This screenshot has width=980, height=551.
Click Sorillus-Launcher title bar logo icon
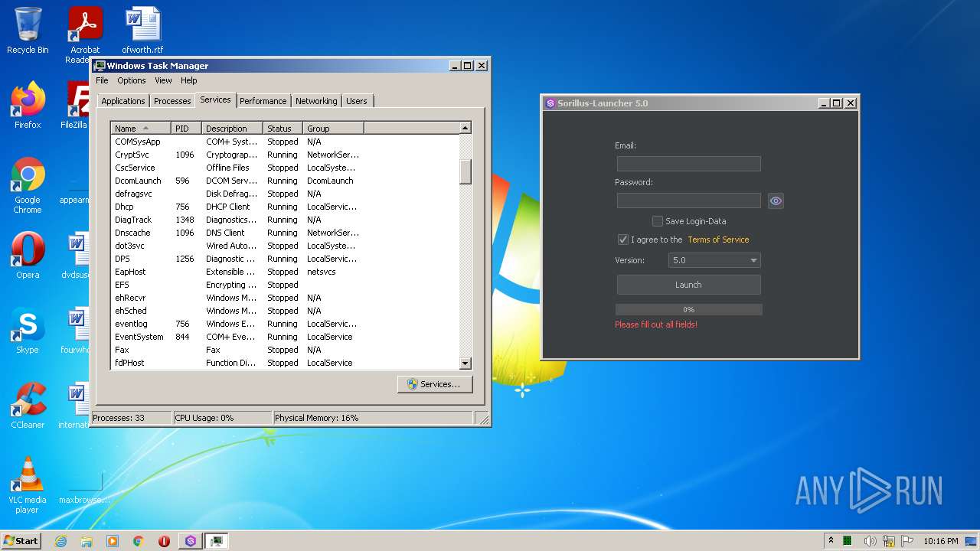click(x=550, y=103)
